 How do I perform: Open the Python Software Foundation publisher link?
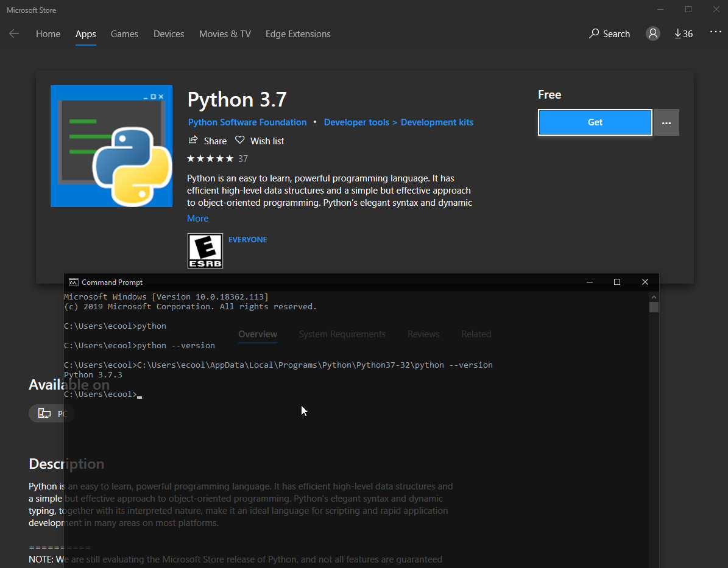tap(247, 122)
